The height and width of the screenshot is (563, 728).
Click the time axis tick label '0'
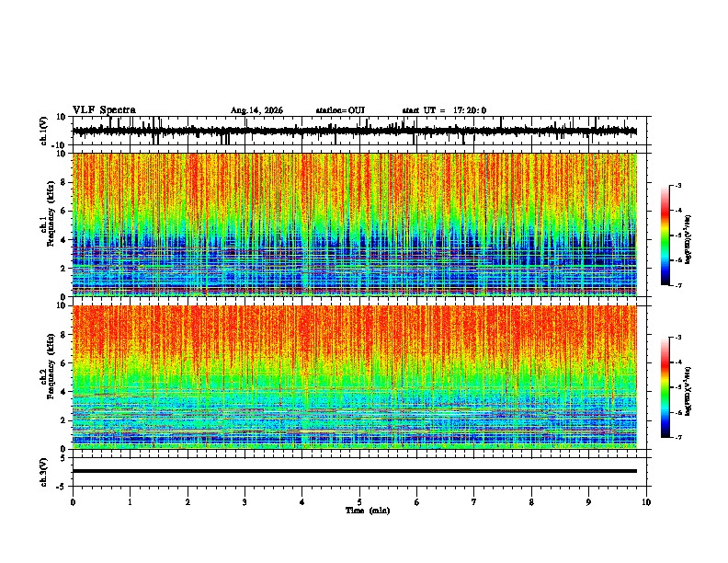(73, 502)
